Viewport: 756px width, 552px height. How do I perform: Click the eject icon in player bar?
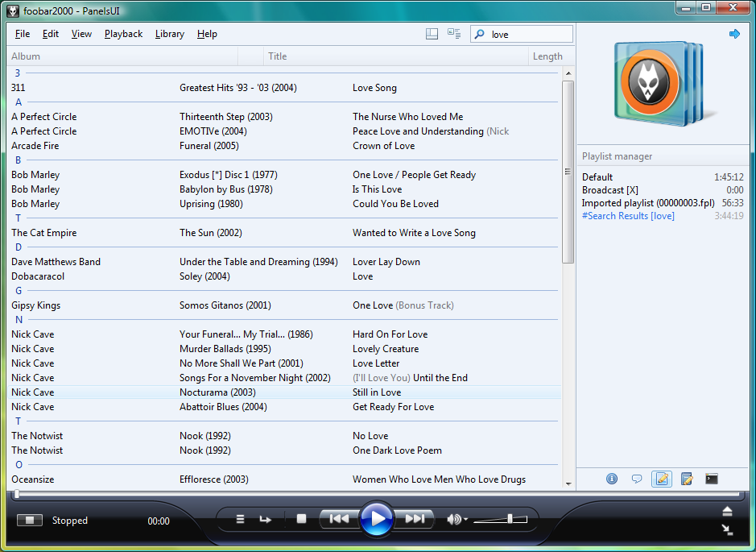[727, 511]
